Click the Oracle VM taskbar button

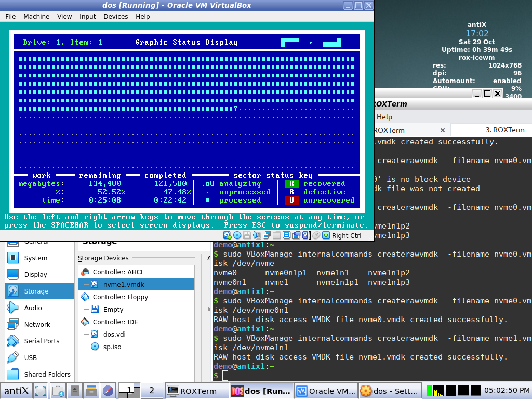pos(326,390)
